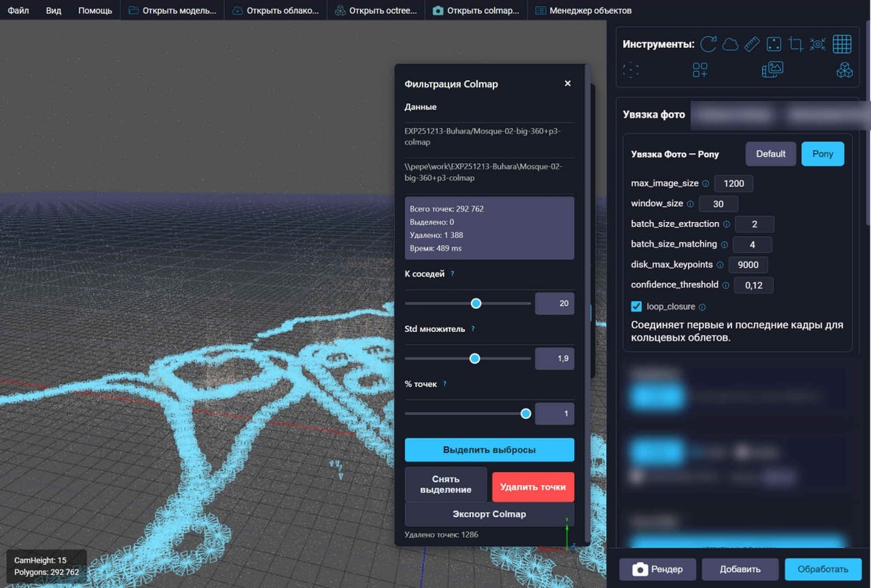Click the red Удалить точки button
Image resolution: width=871 pixels, height=588 pixels.
pos(533,487)
